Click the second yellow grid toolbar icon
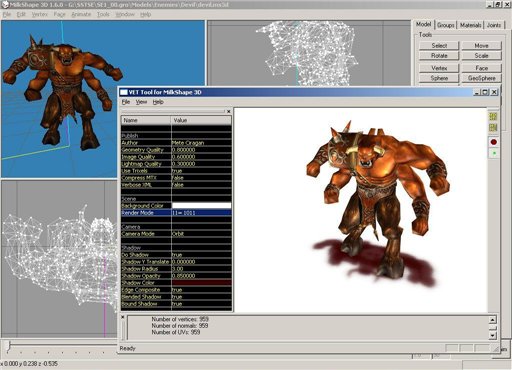 click(493, 127)
